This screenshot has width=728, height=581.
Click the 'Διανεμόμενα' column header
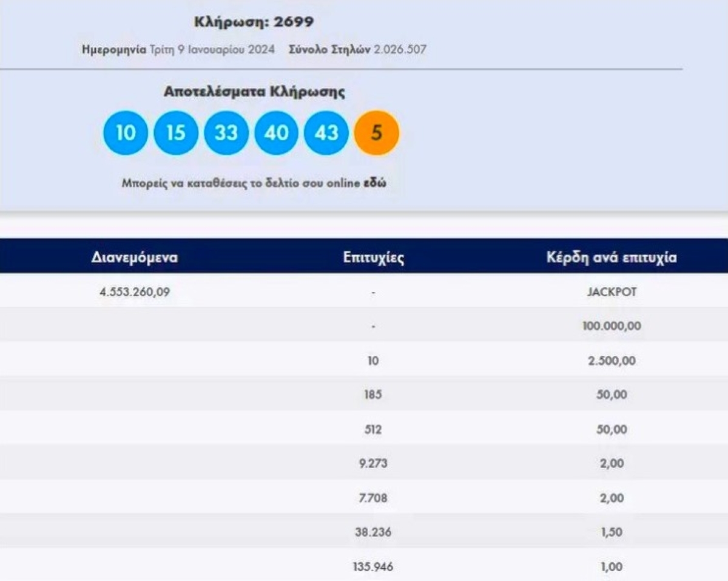(135, 257)
